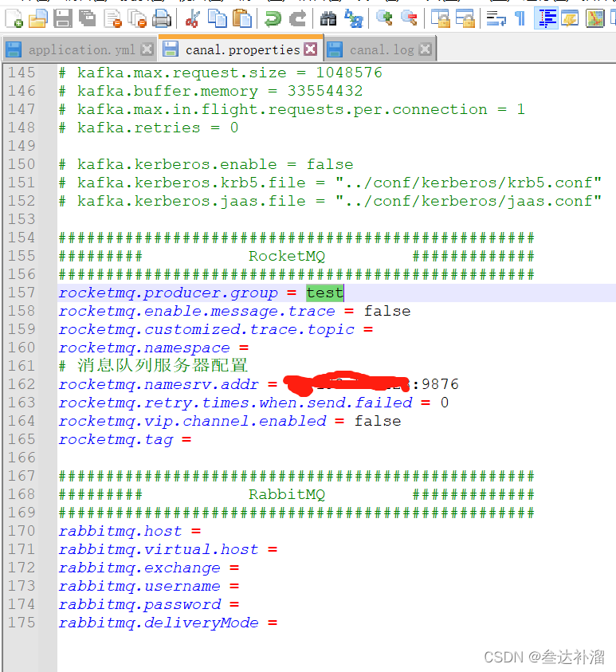Zoom out with the magnifier minus icon
Screen dimensions: 616x672
(409, 19)
